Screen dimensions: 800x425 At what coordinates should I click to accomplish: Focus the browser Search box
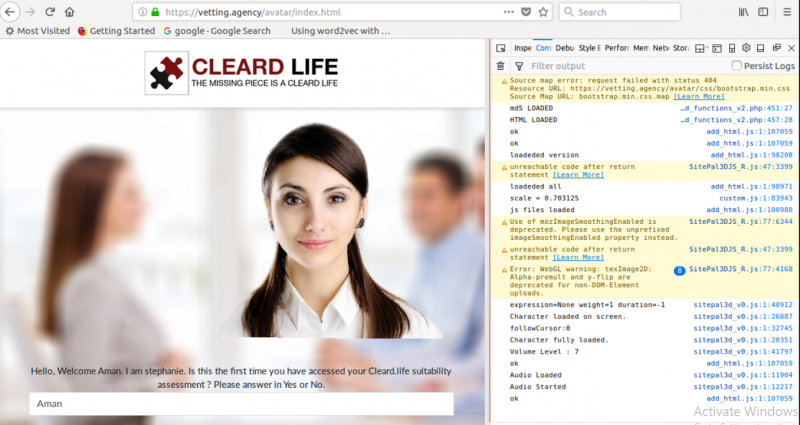(x=620, y=12)
